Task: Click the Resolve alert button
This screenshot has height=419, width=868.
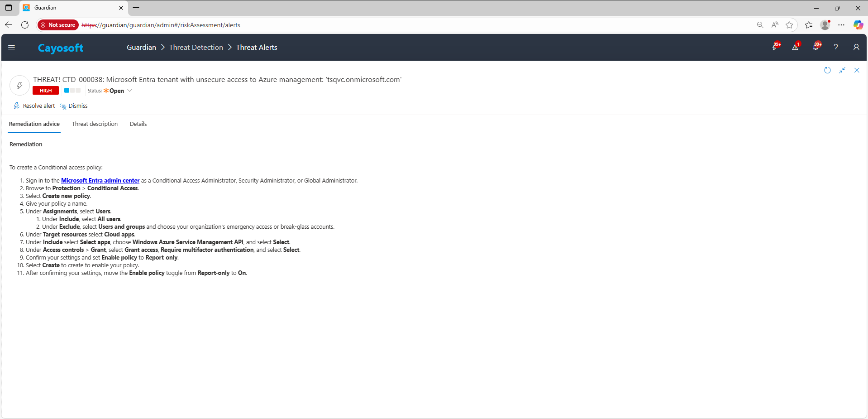Action: [x=34, y=106]
